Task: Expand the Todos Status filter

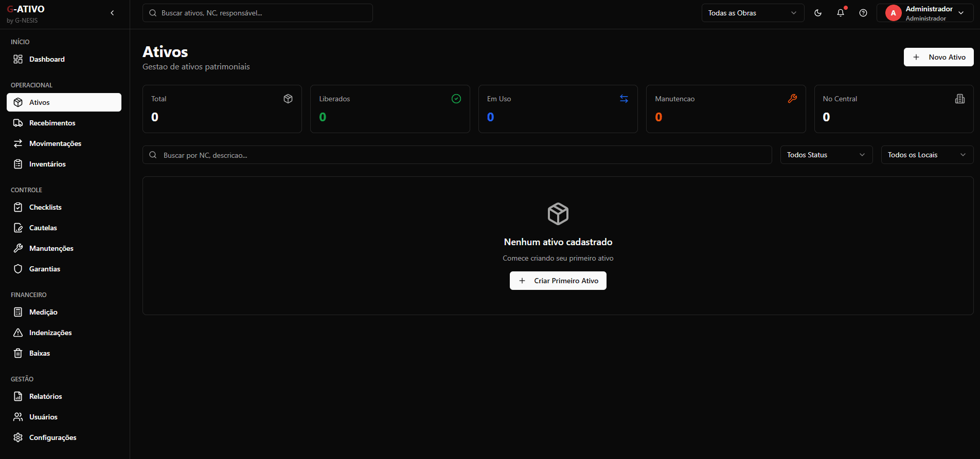Action: [x=826, y=155]
